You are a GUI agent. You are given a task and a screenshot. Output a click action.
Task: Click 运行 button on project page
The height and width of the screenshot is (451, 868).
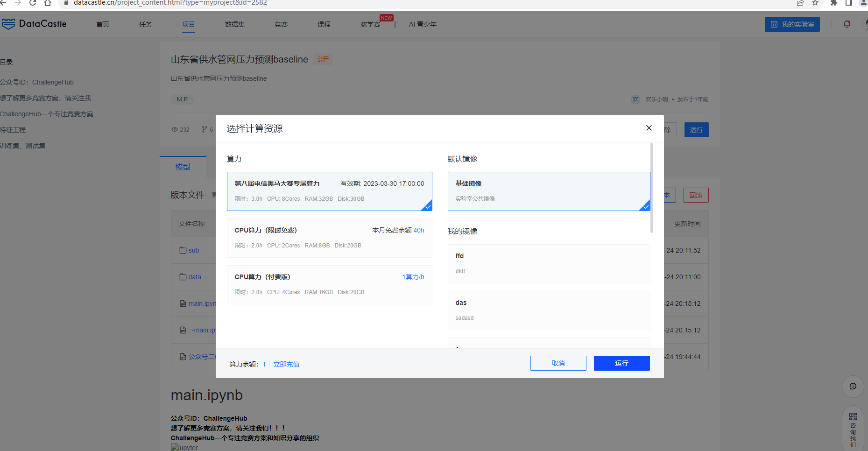point(696,130)
